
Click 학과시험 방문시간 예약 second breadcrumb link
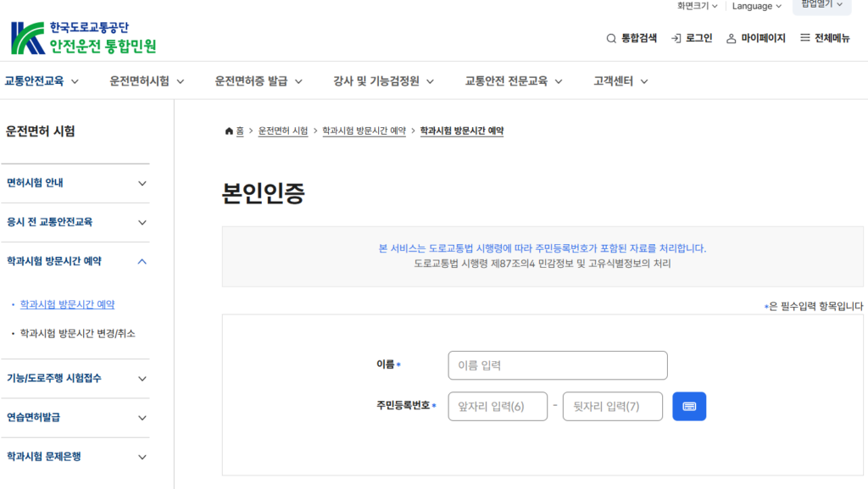pos(364,131)
